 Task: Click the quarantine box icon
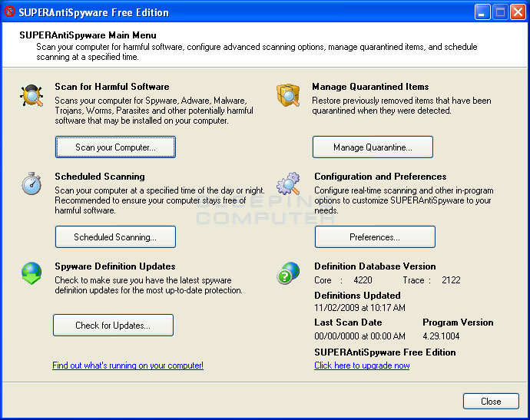[x=288, y=96]
